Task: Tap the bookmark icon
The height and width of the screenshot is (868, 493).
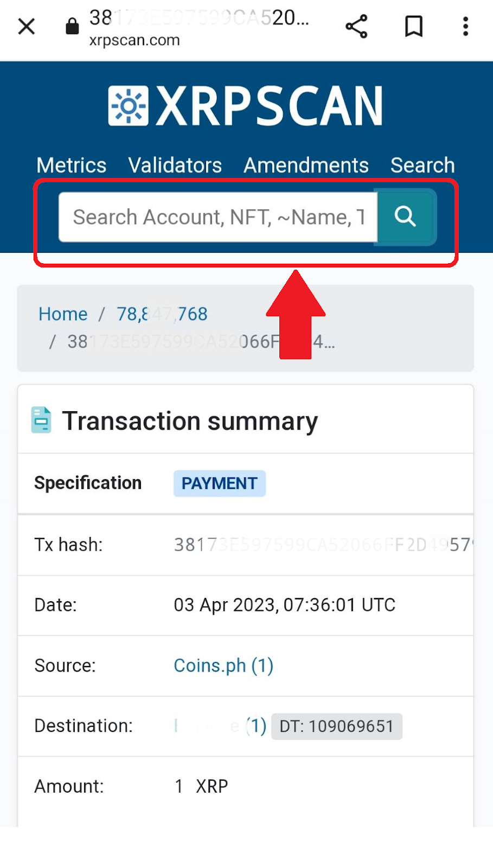Action: (413, 26)
